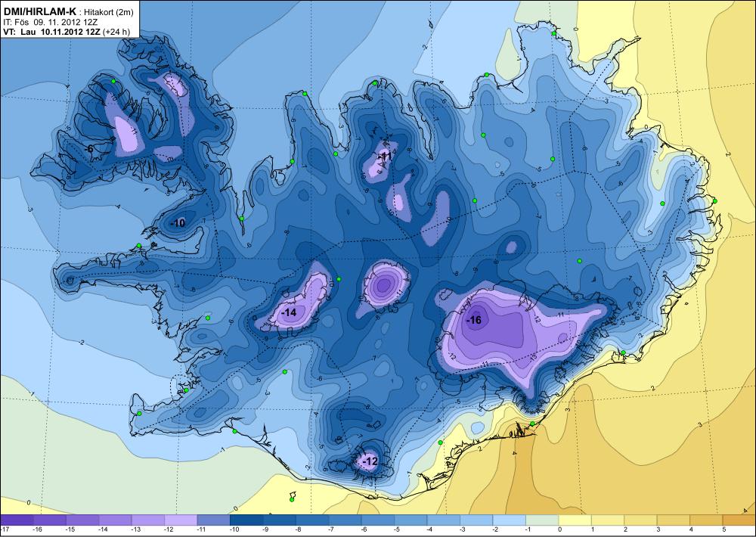Click the bold -10 label on the map
The image size is (756, 537).
178,223
